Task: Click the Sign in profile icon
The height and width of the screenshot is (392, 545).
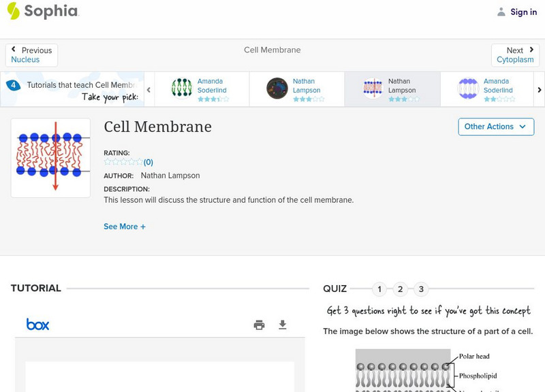Action: click(x=501, y=12)
